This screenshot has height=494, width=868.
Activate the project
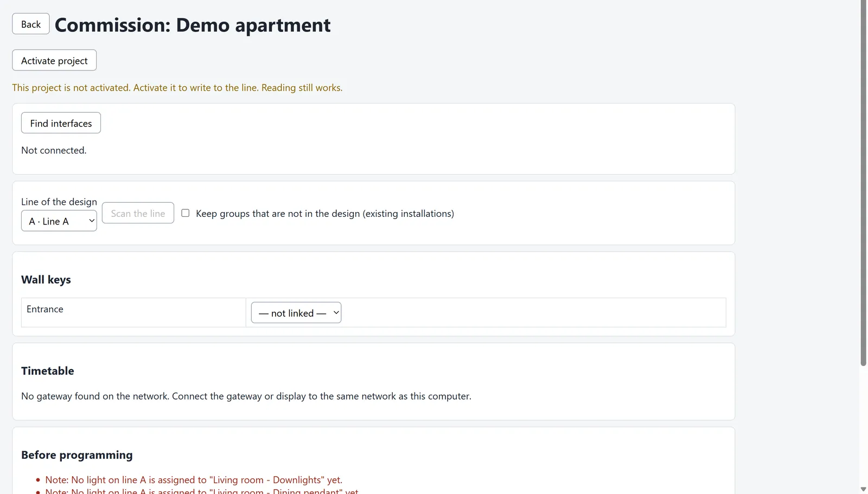[54, 60]
